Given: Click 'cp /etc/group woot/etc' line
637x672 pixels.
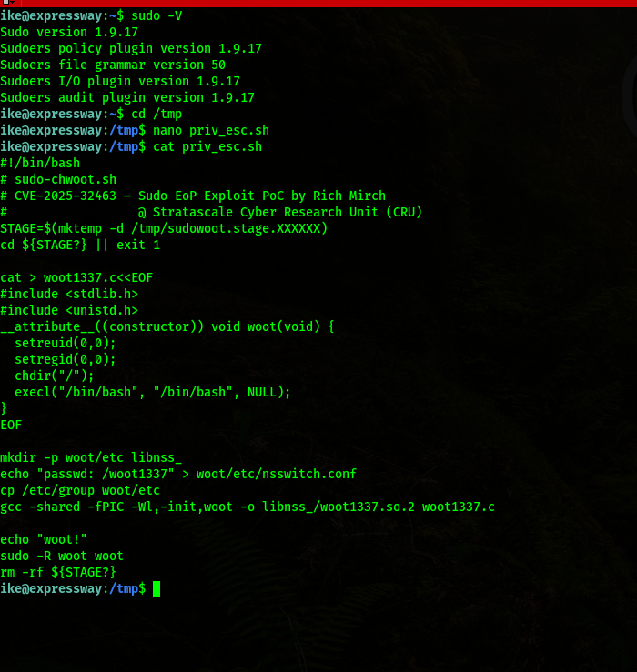Looking at the screenshot, I should click(x=80, y=490).
